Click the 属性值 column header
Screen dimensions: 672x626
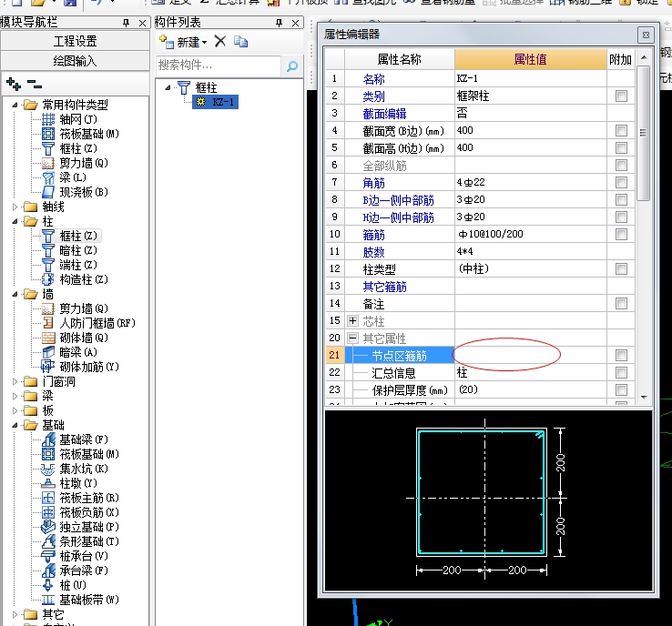click(x=531, y=59)
